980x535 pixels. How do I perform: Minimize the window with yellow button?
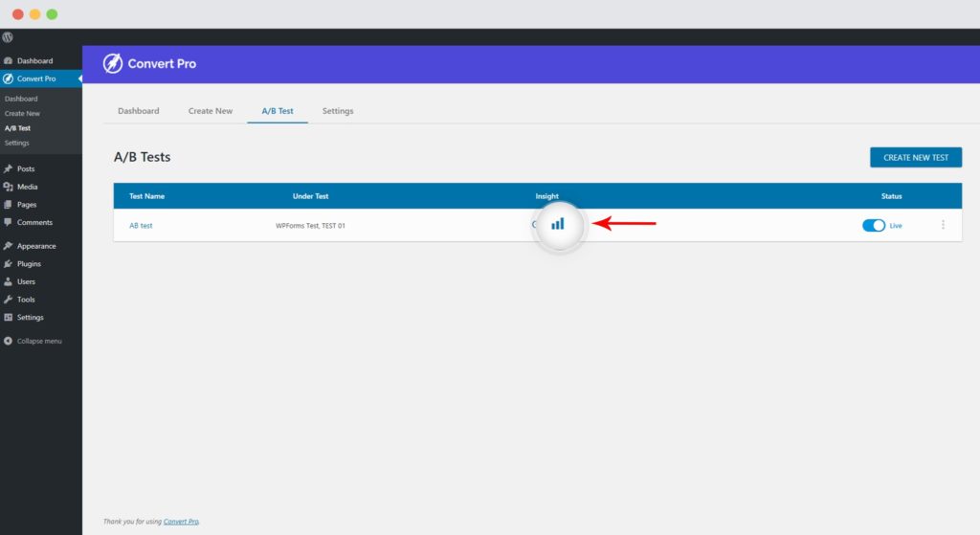coord(35,14)
